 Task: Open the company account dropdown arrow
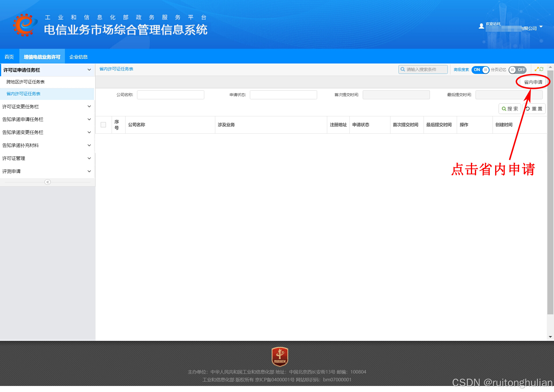coord(541,27)
